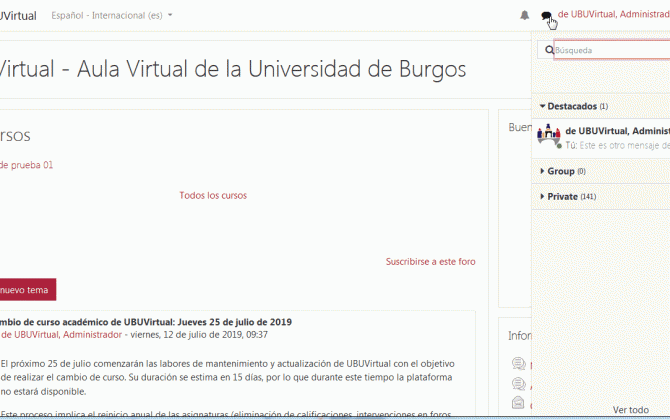The height and width of the screenshot is (420, 670).
Task: Click the first forum chat icon under Info
Action: coord(518,364)
